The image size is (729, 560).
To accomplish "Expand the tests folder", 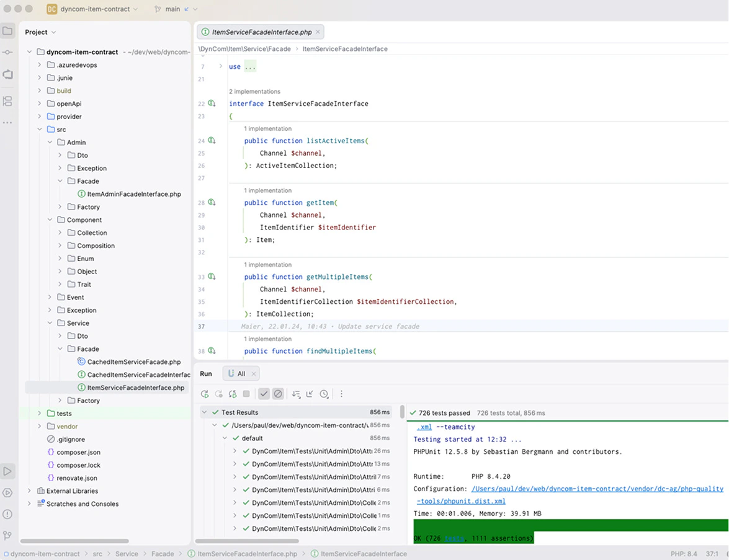I will coord(40,413).
